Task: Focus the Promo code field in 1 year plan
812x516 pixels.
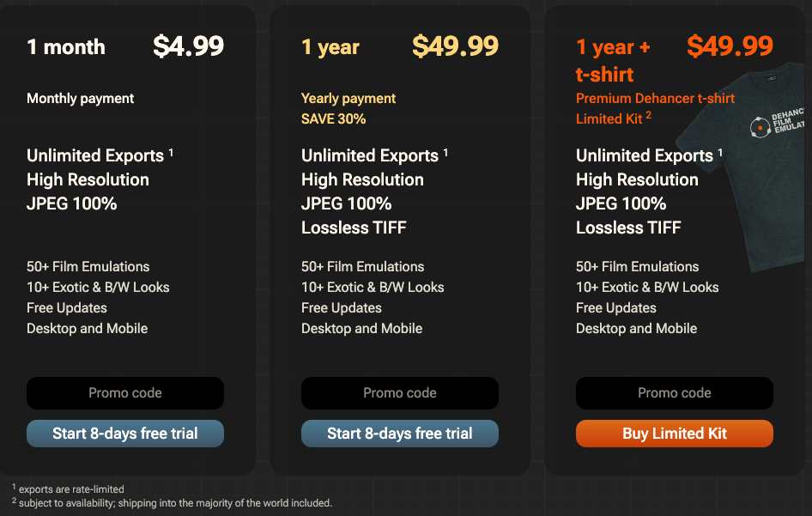Action: point(400,393)
